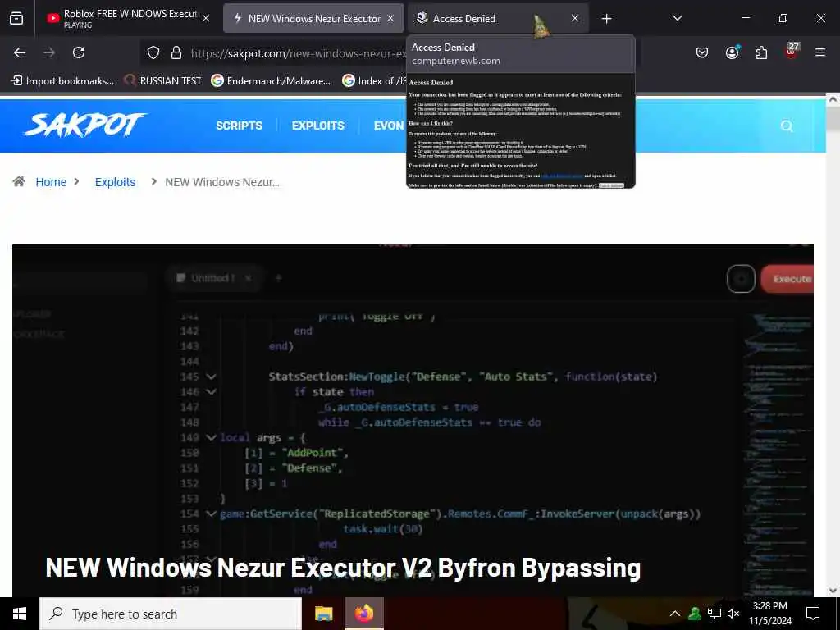Open the SCRIPTS menu item
Image resolution: width=840 pixels, height=630 pixels.
click(x=239, y=126)
